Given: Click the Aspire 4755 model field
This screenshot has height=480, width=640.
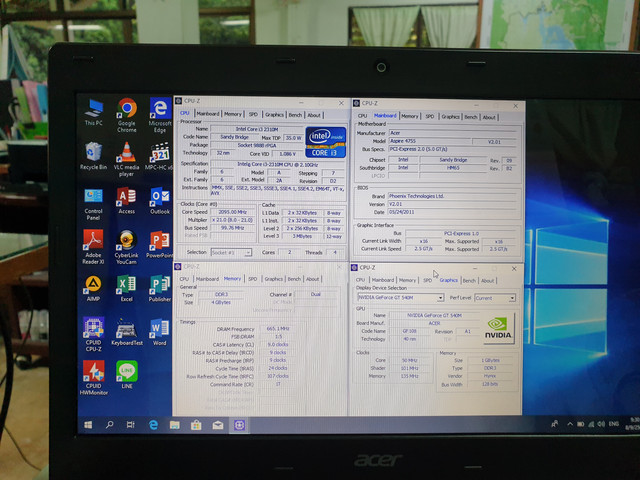Looking at the screenshot, I should (x=429, y=141).
